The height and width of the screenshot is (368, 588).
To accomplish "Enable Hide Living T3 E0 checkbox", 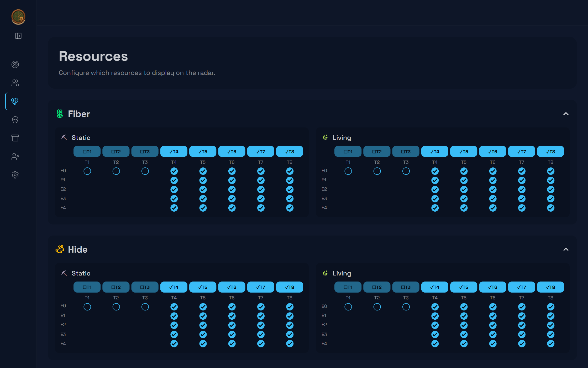I will (406, 307).
